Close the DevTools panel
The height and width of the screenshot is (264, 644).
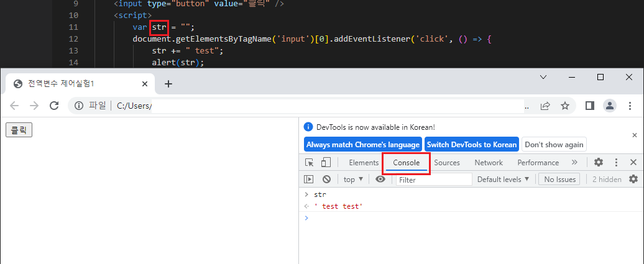coord(633,163)
